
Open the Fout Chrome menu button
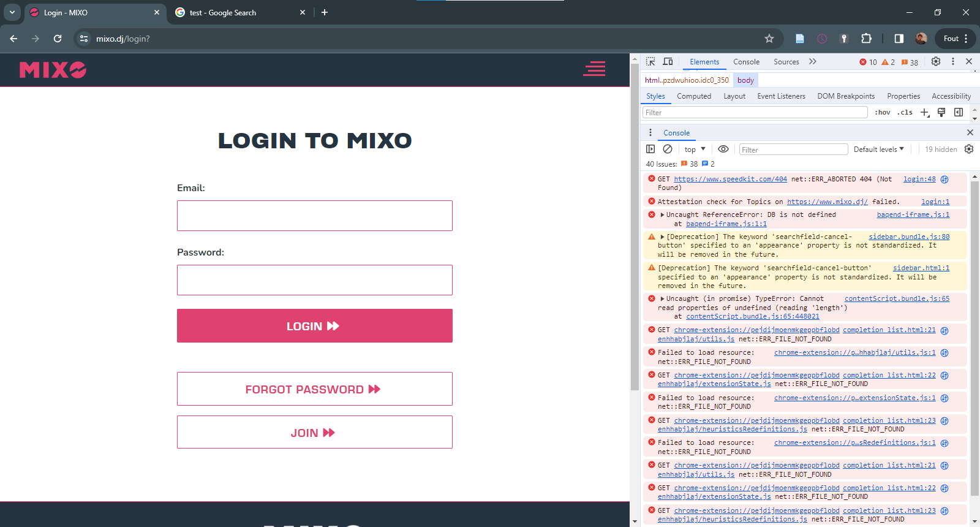956,39
